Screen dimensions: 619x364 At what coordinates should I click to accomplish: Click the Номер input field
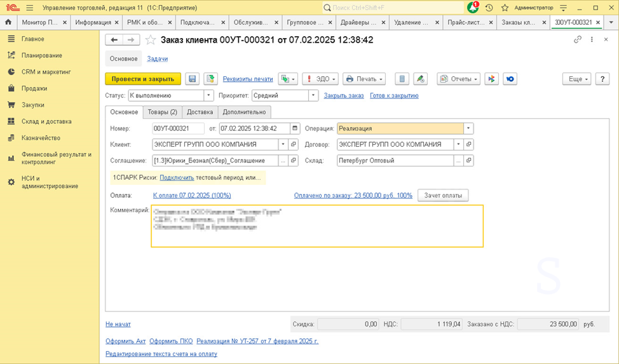click(x=178, y=128)
